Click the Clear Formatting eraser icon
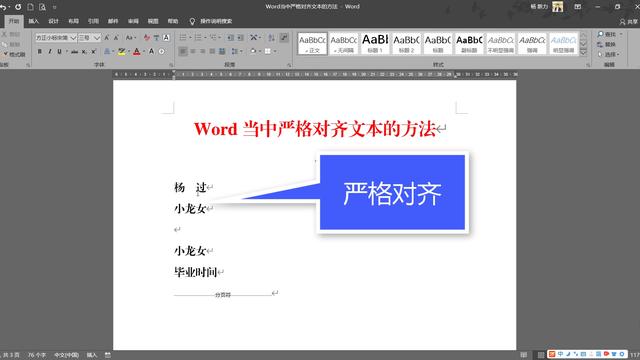The image size is (640, 360). point(147,38)
